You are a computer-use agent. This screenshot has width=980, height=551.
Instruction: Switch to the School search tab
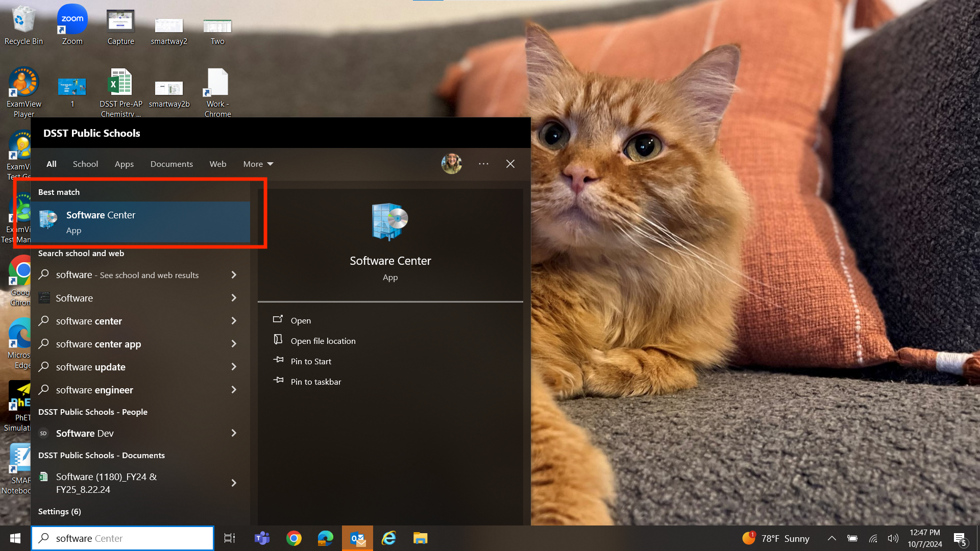point(85,164)
